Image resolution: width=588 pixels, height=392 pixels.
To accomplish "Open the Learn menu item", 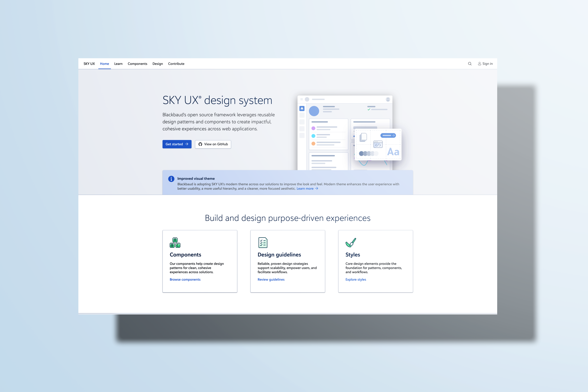I will (x=118, y=64).
